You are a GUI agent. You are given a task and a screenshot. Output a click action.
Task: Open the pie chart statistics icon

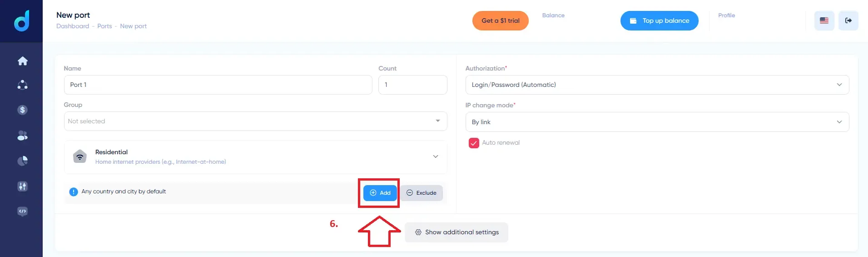point(22,161)
